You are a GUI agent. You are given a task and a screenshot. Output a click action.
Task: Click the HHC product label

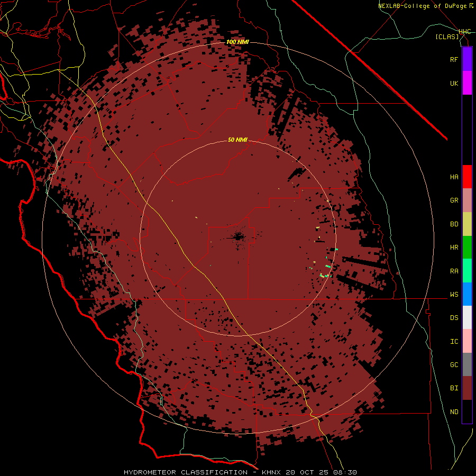465,32
